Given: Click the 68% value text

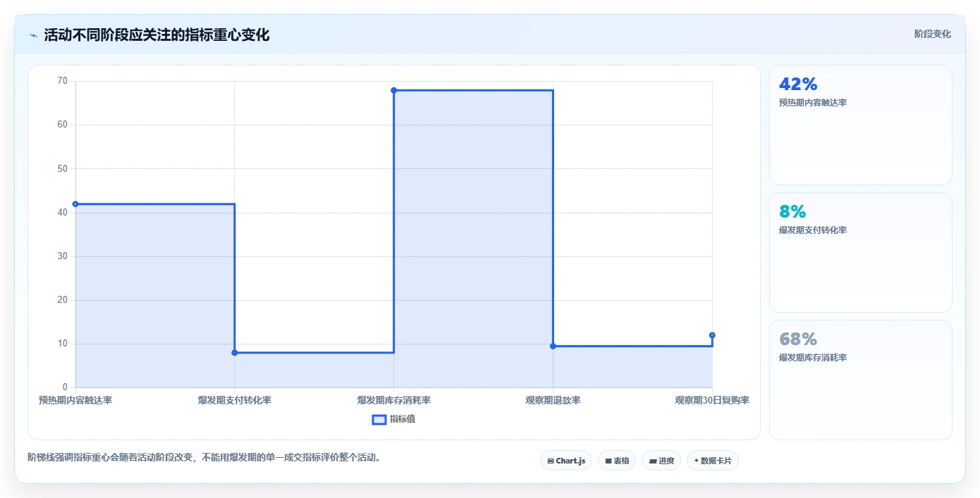Looking at the screenshot, I should click(x=798, y=340).
